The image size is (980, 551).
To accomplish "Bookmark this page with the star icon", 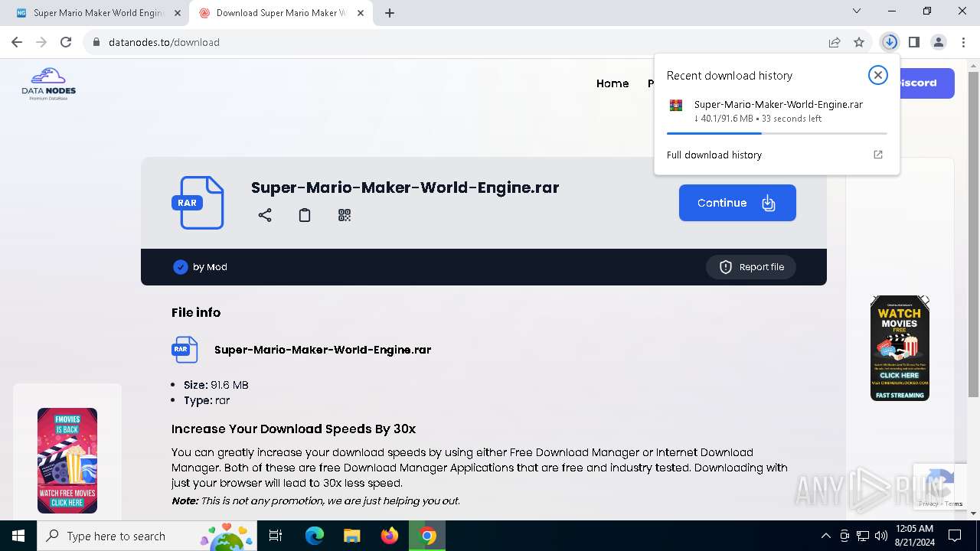I will tap(859, 42).
